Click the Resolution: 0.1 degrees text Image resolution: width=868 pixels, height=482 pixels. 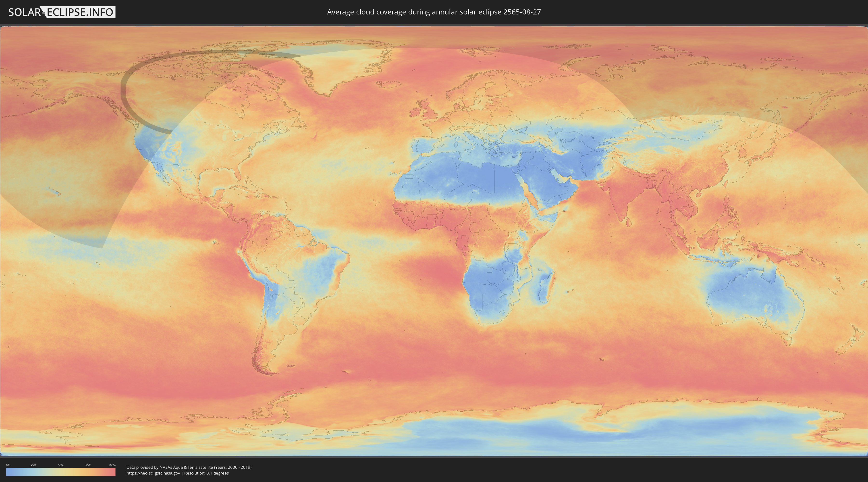[206, 473]
